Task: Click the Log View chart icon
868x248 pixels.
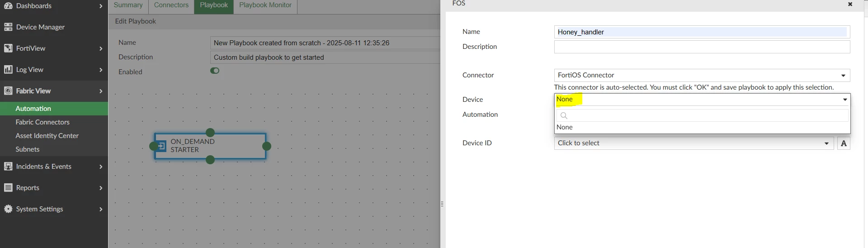Action: [8, 70]
